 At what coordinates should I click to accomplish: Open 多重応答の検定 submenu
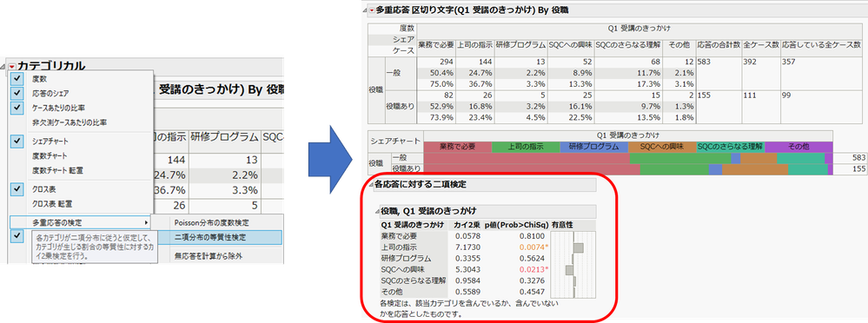pyautogui.click(x=80, y=222)
